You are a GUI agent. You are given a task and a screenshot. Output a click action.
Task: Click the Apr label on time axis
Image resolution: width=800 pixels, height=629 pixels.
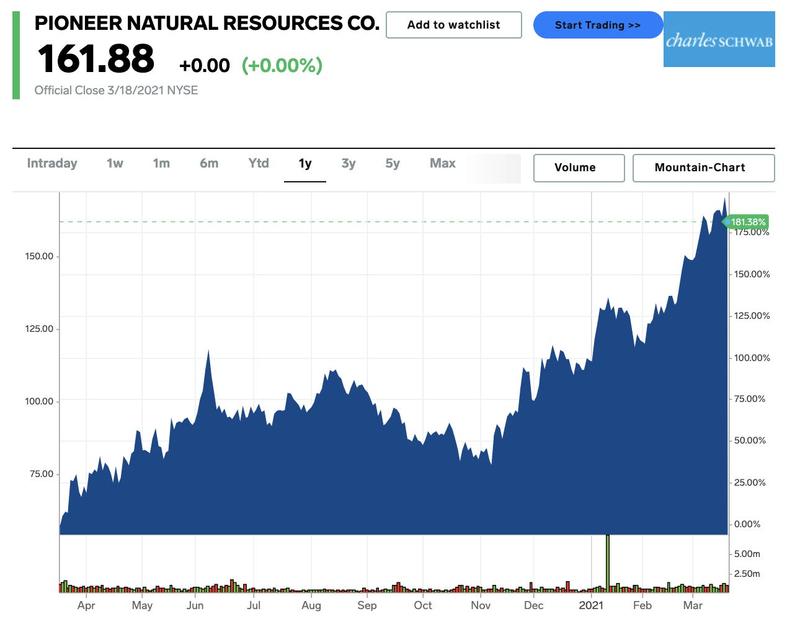click(x=86, y=606)
